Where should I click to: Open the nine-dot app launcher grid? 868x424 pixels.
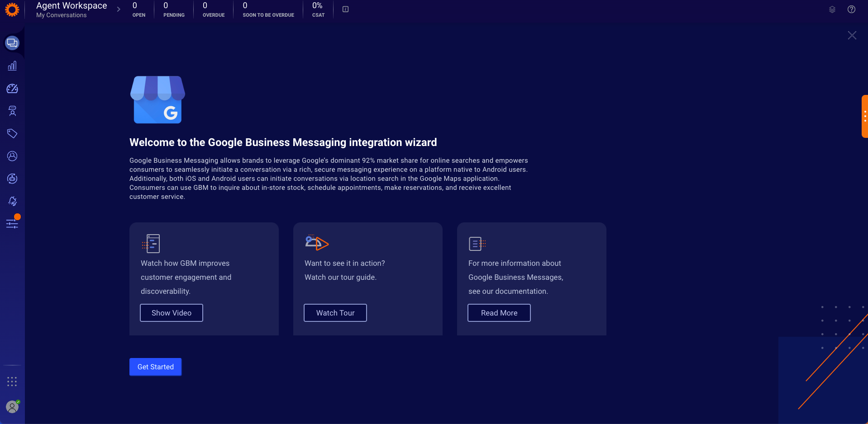(x=12, y=382)
